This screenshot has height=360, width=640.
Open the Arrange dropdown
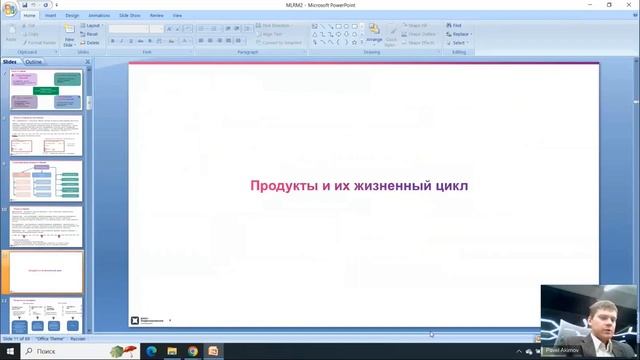[374, 34]
